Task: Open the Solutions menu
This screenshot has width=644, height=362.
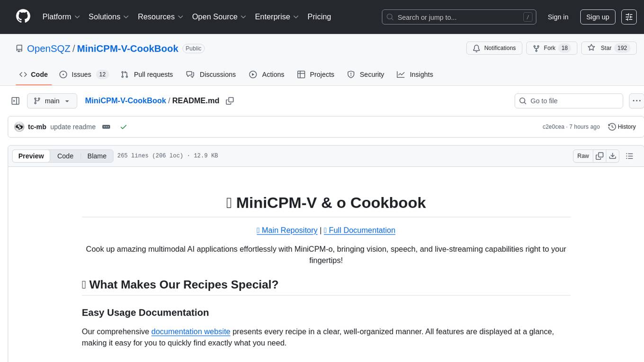Action: pyautogui.click(x=109, y=17)
